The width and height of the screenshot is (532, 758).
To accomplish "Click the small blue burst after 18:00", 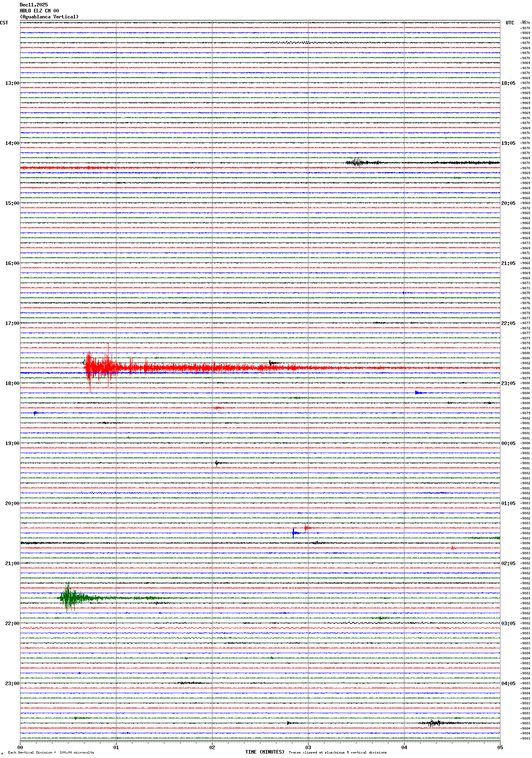I will (418, 393).
